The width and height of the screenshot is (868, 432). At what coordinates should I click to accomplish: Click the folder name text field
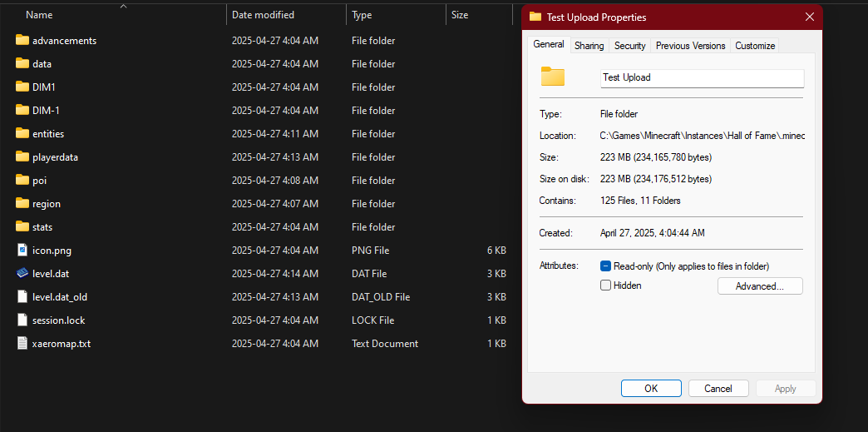(702, 77)
